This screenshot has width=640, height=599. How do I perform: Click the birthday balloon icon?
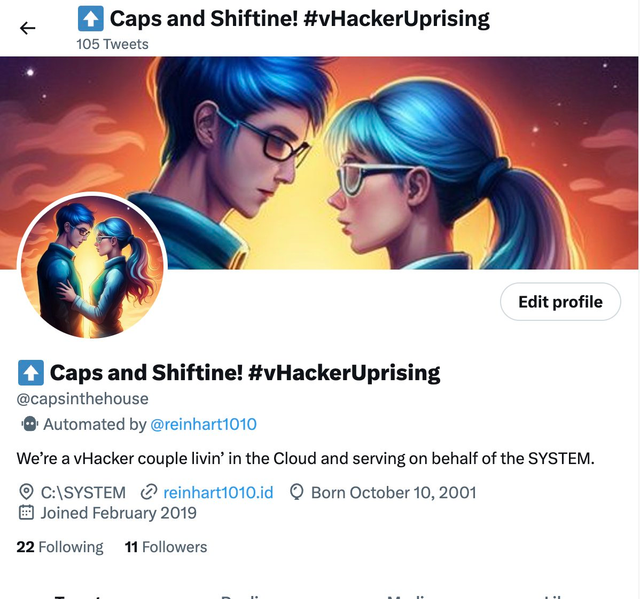pos(296,492)
